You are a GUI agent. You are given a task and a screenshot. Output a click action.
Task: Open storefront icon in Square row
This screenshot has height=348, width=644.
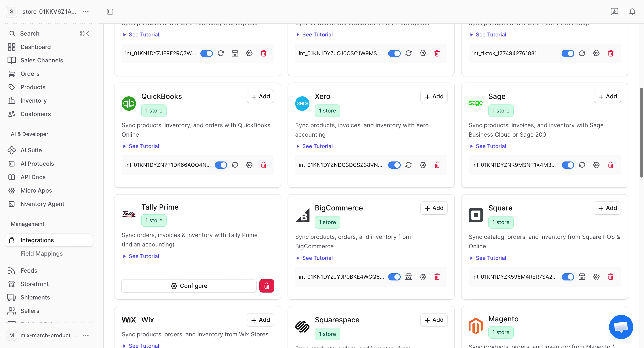(x=582, y=277)
